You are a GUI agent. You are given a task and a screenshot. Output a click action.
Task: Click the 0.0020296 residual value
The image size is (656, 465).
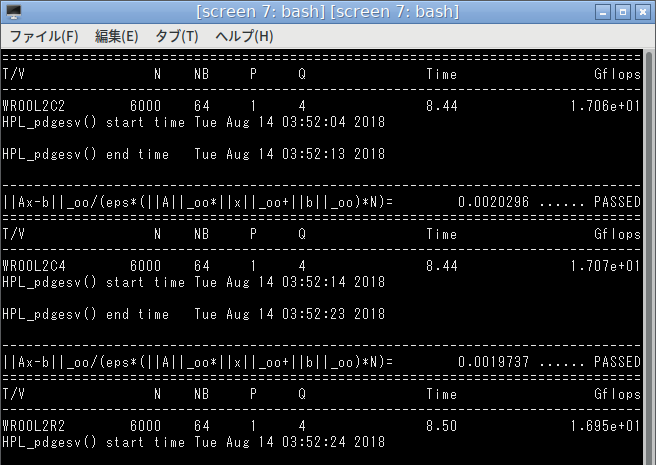coord(494,202)
